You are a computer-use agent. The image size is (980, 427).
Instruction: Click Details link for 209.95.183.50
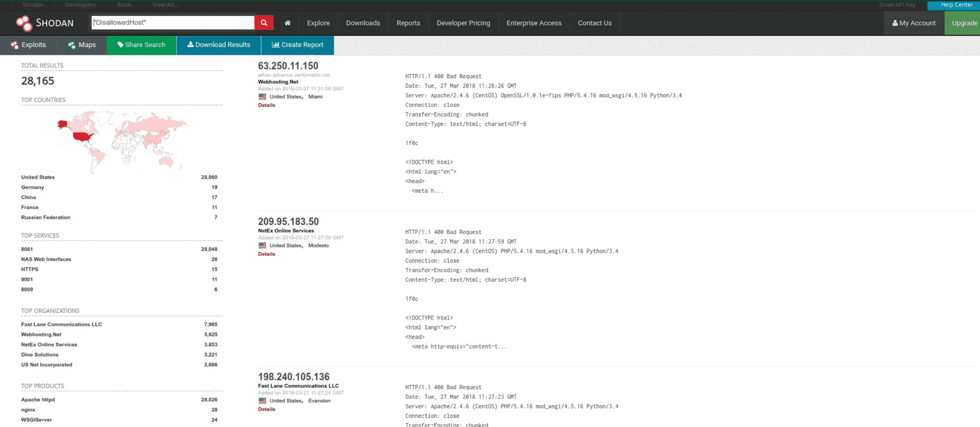click(266, 253)
